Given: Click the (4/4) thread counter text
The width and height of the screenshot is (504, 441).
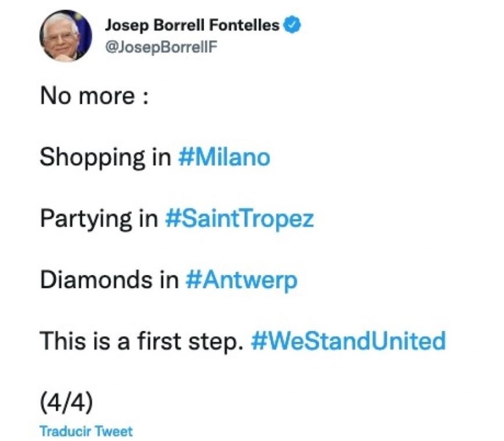Looking at the screenshot, I should click(66, 401).
